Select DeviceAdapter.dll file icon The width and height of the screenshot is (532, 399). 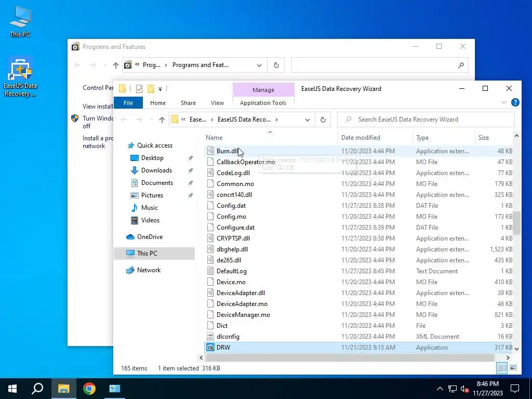(210, 293)
